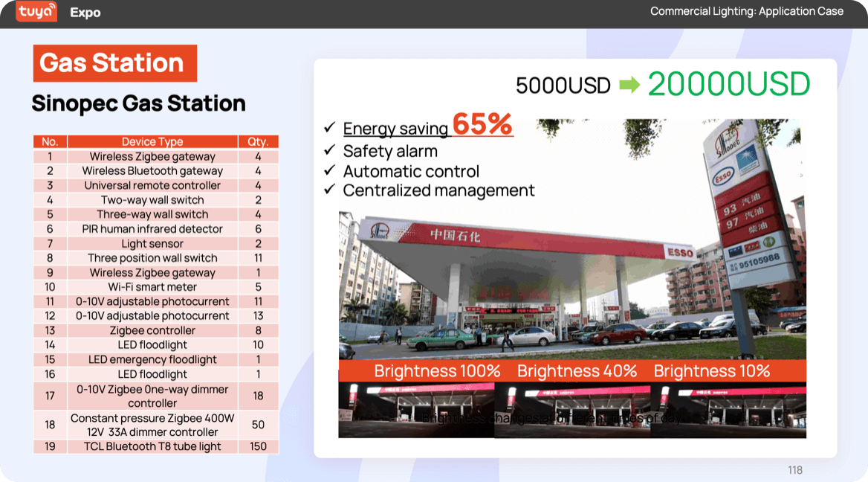Click the Safety alarm text
This screenshot has height=482, width=868.
[390, 151]
